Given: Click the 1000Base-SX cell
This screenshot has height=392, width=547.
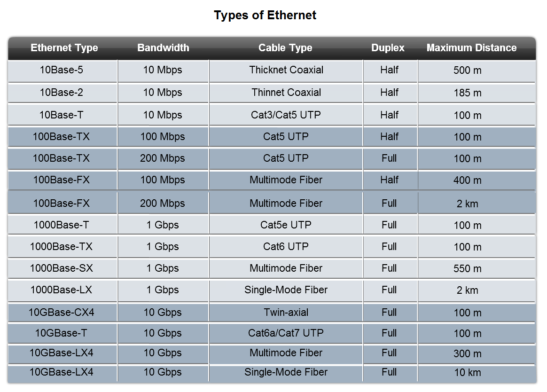Looking at the screenshot, I should coord(63,268).
